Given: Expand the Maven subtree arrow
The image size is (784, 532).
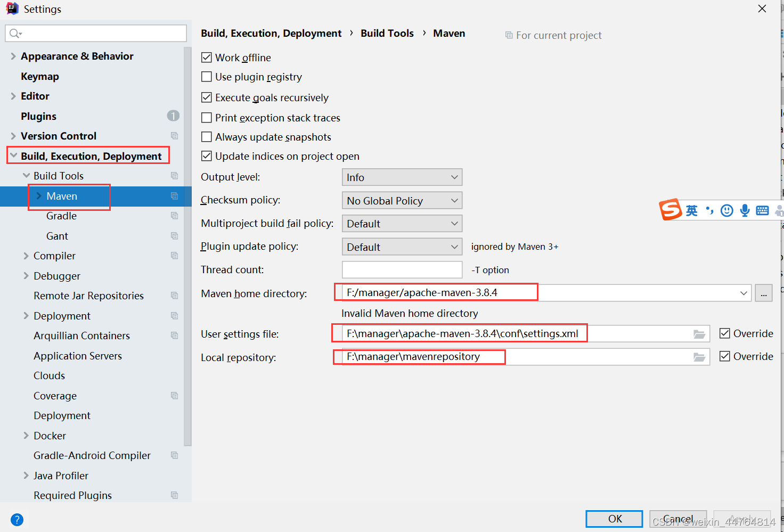Looking at the screenshot, I should [38, 196].
